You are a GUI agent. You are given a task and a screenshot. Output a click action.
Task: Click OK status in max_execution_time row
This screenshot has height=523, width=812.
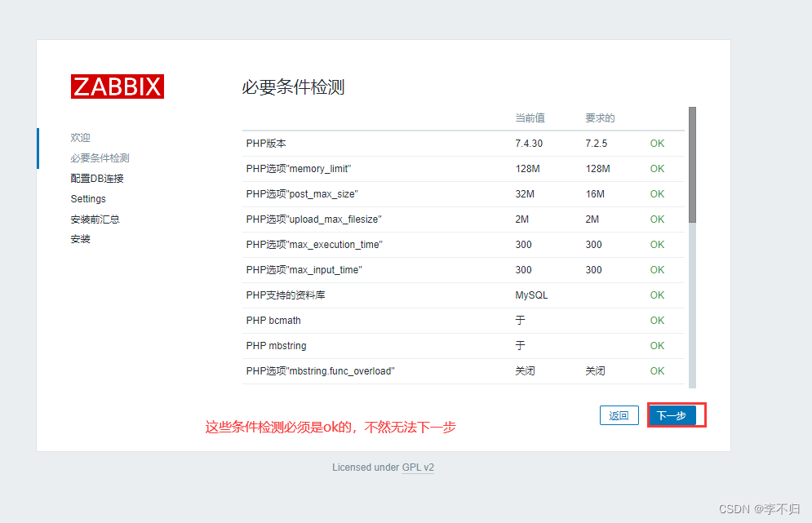click(x=657, y=245)
